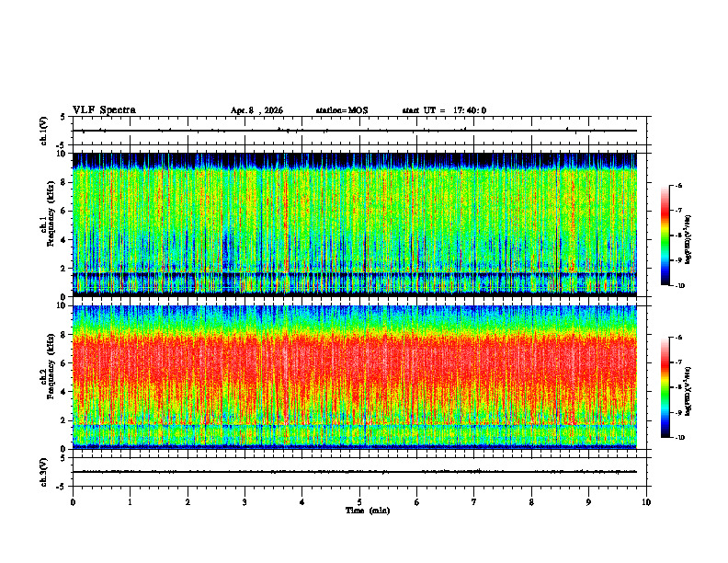
Task: Click the ch.1 voltage waveform trace
Action: 355,131
